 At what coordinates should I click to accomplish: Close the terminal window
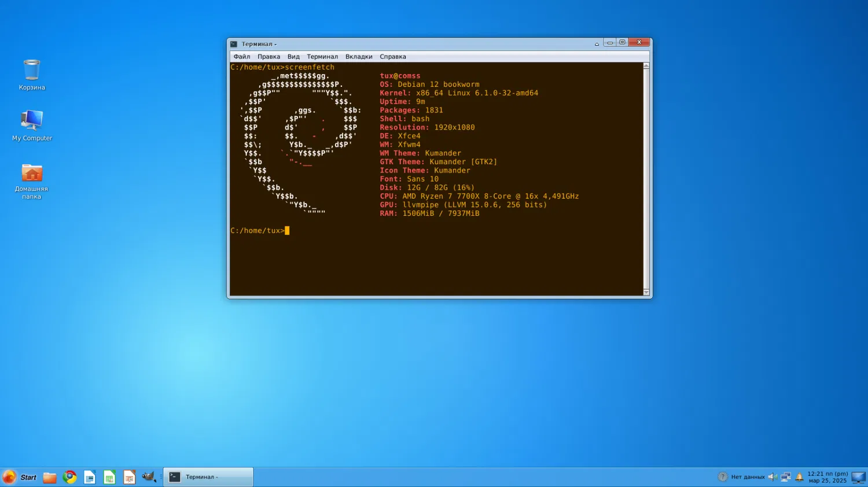[x=639, y=43]
